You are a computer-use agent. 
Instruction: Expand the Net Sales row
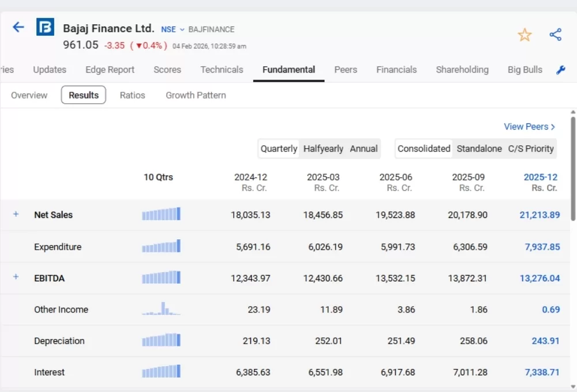coord(16,214)
